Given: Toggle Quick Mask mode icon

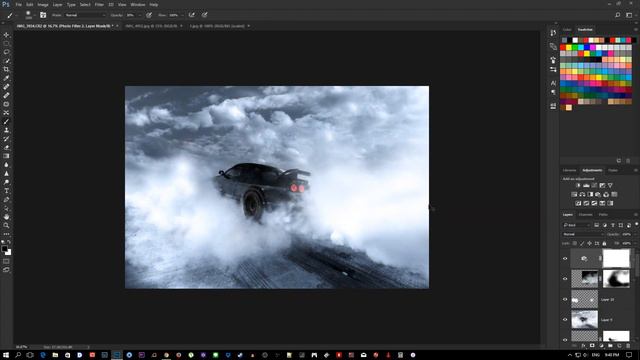Looking at the screenshot, I should click(x=7, y=261).
